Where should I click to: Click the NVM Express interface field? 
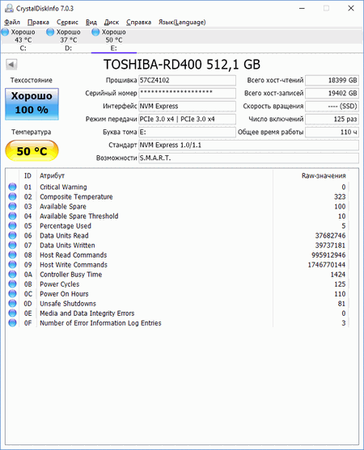click(x=187, y=106)
